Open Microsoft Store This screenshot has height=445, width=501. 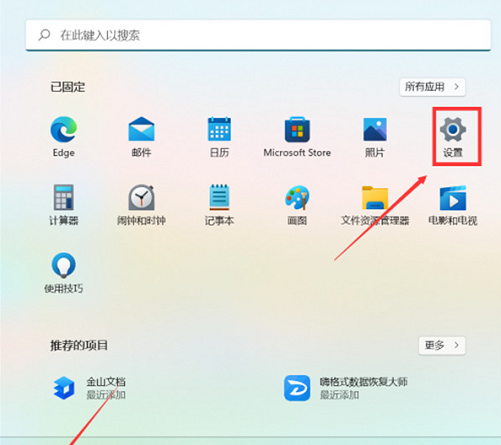coord(297,137)
